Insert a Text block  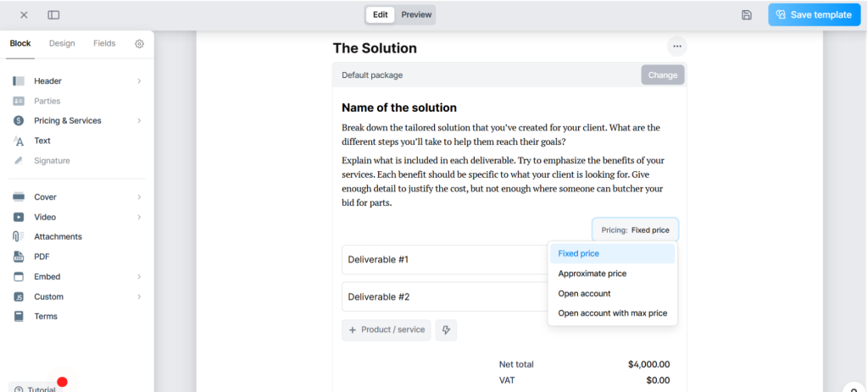(x=42, y=141)
